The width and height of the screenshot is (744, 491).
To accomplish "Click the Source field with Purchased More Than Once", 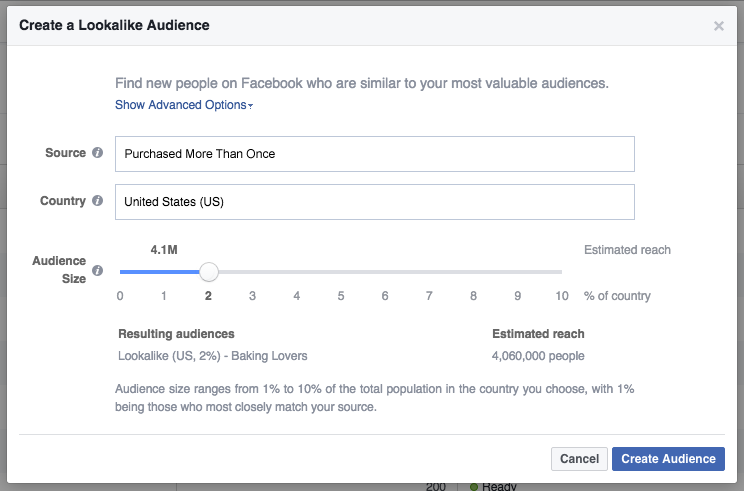I will 374,154.
